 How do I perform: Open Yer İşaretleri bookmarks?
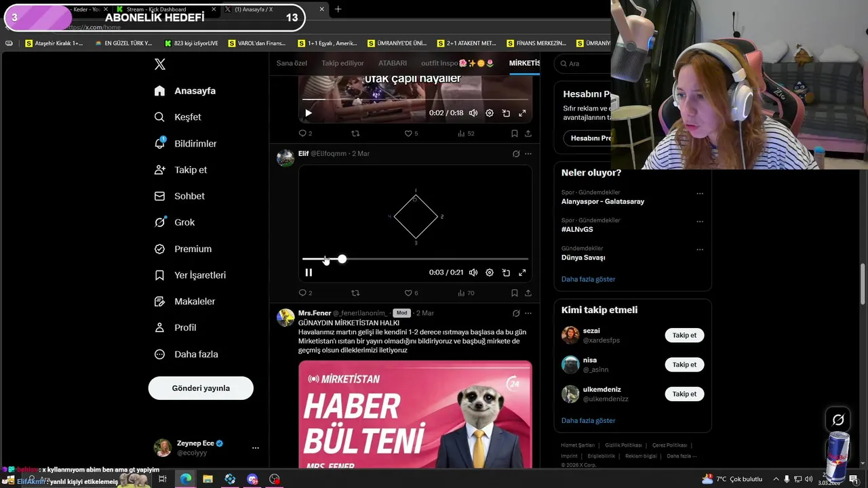(x=190, y=275)
